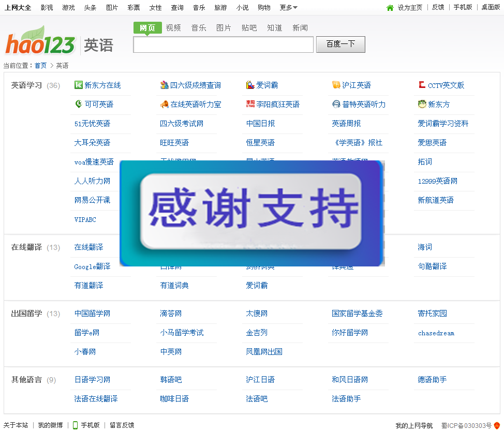Switch to the 新闻 search tab
This screenshot has height=446, width=504.
pyautogui.click(x=300, y=28)
